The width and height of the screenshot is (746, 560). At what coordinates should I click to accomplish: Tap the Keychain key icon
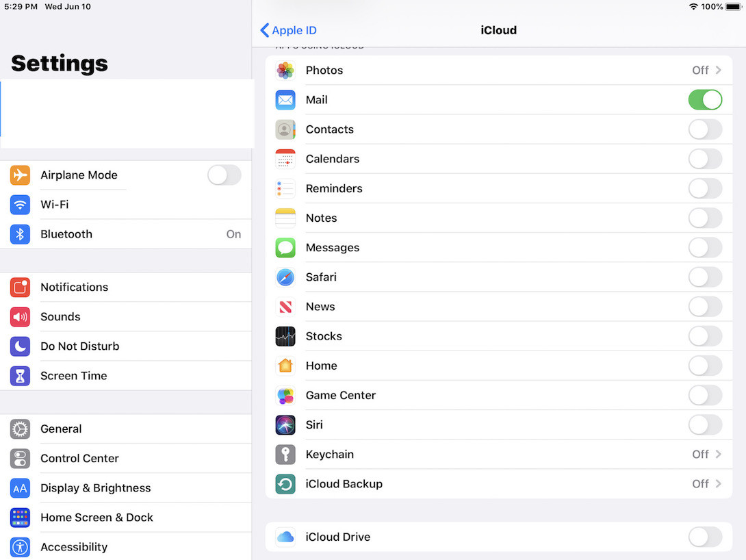(x=285, y=455)
